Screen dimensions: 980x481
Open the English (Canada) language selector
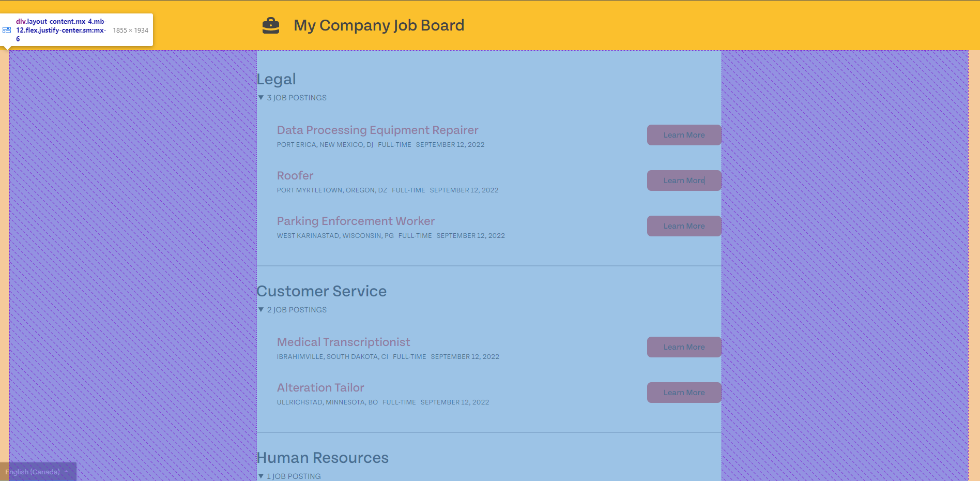point(38,472)
